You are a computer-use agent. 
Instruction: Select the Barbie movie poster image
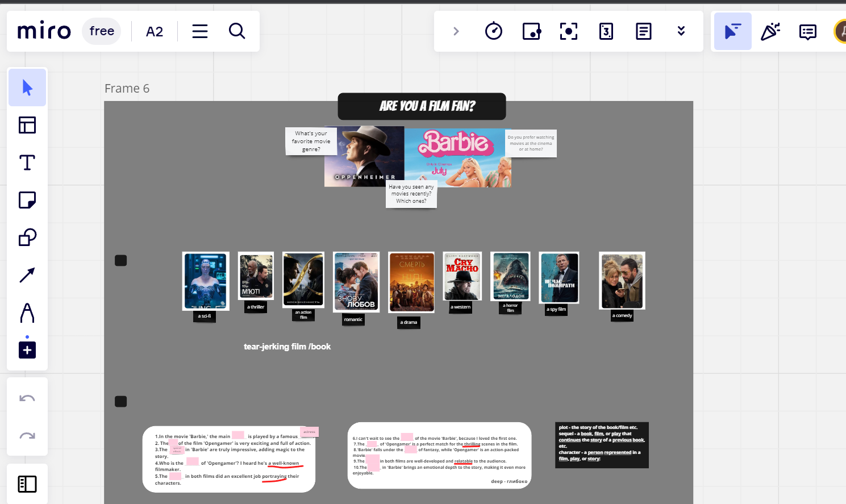tap(458, 157)
